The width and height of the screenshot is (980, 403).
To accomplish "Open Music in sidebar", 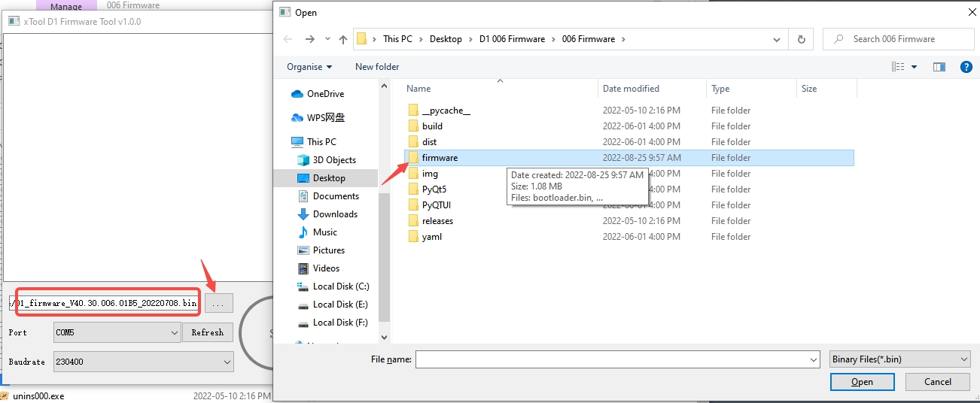I will point(324,232).
